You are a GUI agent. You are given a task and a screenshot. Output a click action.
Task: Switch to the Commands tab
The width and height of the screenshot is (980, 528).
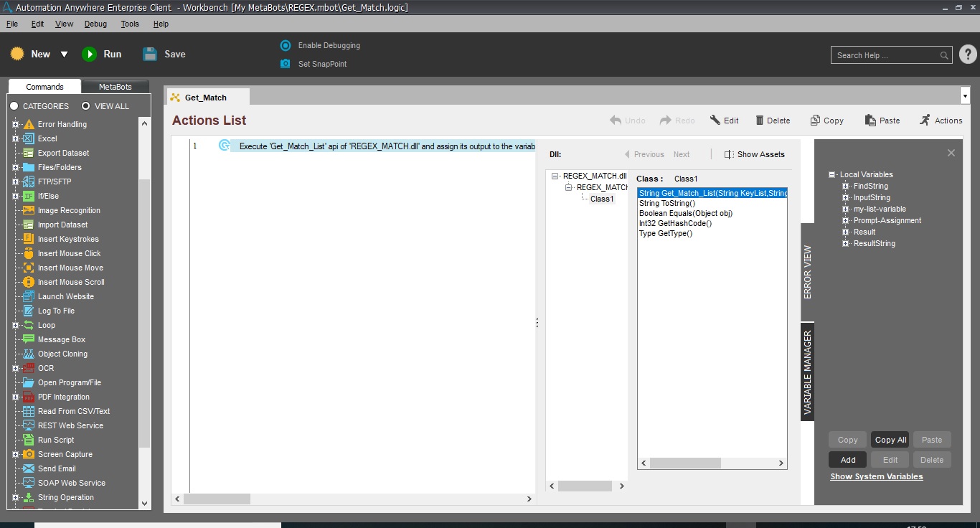point(44,87)
